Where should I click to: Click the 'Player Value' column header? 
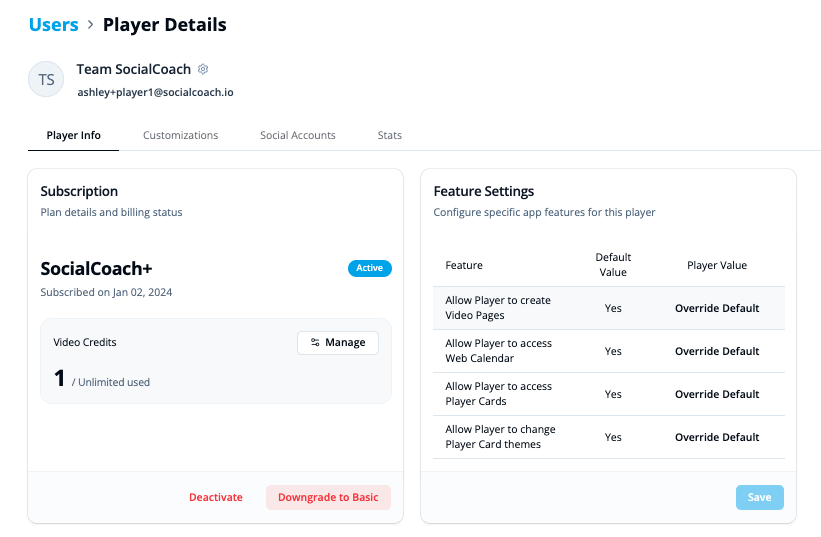click(717, 265)
